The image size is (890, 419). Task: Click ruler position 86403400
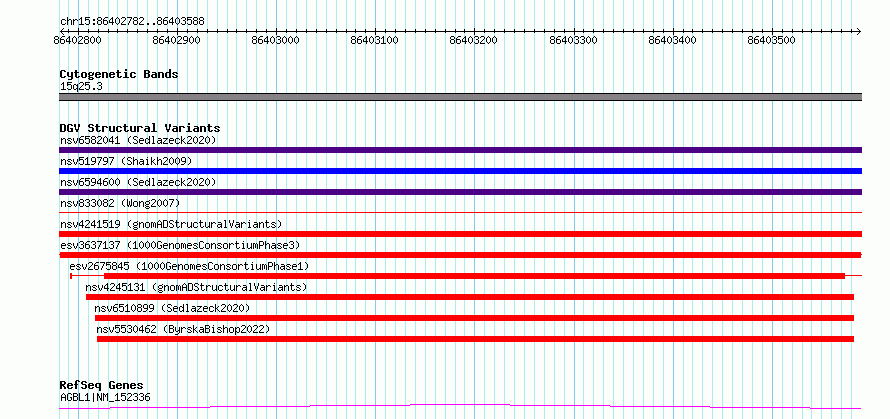(673, 40)
